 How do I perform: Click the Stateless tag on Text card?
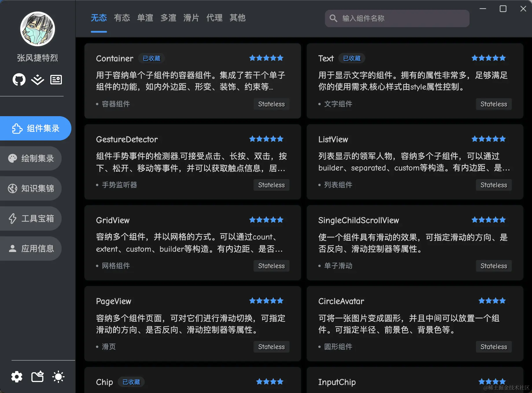[x=494, y=104]
